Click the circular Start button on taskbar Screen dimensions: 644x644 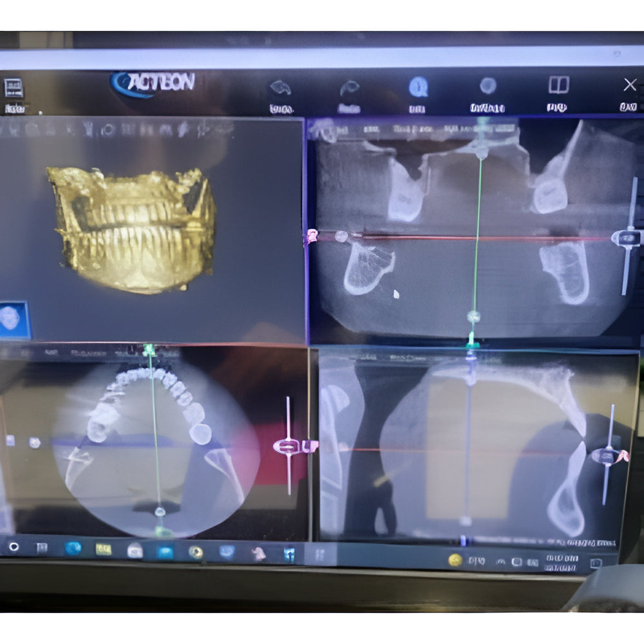pos(13,547)
